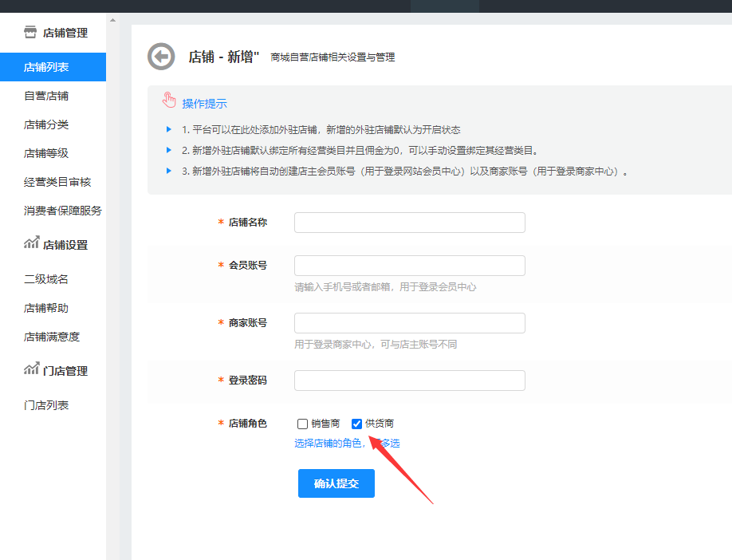The width and height of the screenshot is (732, 560).
Task: Open 自营店铺 in the sidebar
Action: coord(46,96)
